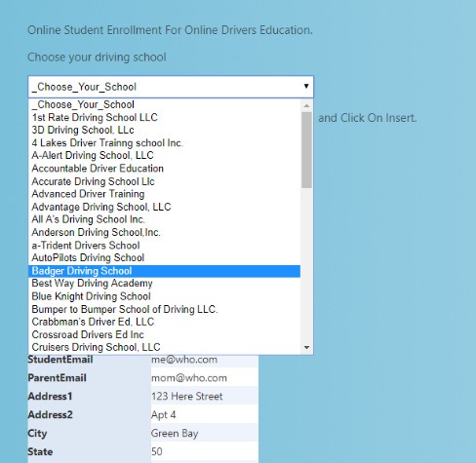Choose 1st Rate Driving School LLC

(x=165, y=117)
